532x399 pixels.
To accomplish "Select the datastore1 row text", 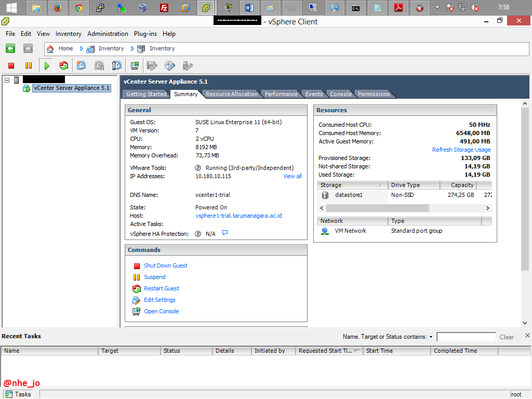I will [x=349, y=195].
